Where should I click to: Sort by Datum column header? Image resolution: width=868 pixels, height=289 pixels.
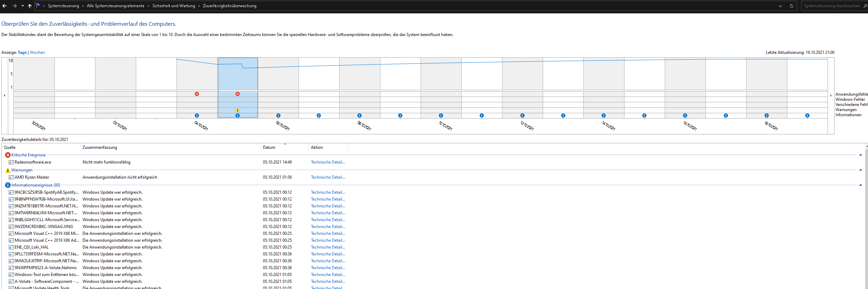coord(285,147)
